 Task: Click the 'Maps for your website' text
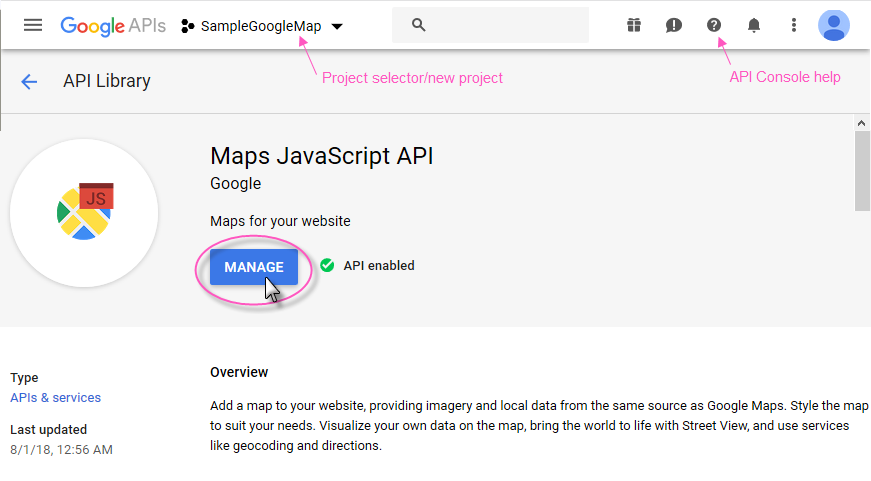pos(280,221)
